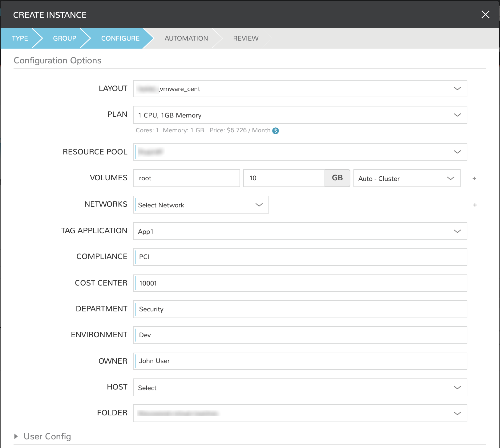Expand the User Config section

click(16, 436)
